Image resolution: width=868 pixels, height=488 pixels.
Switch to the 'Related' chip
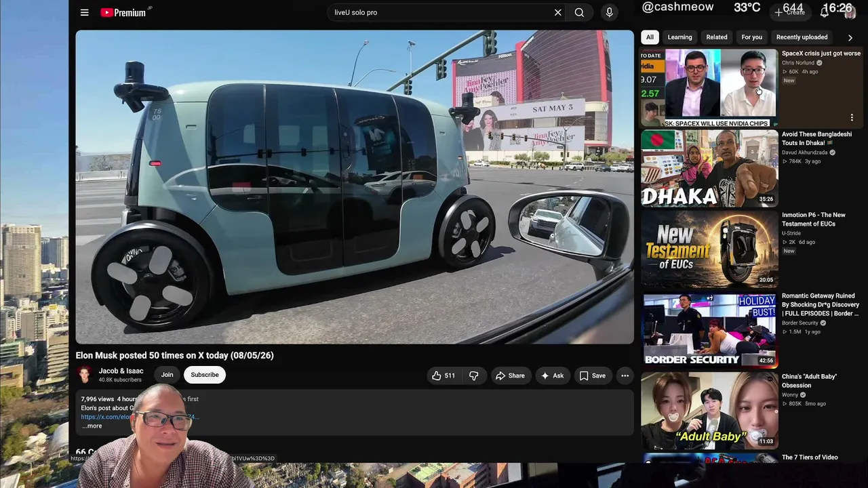point(717,37)
